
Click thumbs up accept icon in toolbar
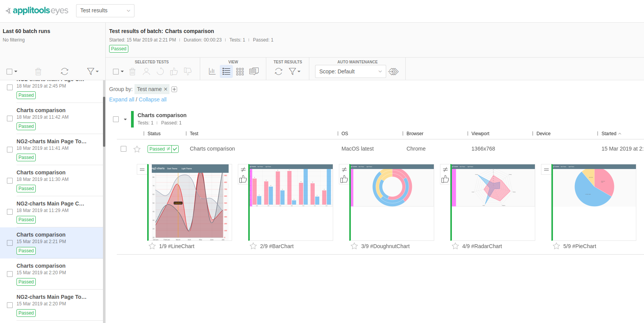(x=174, y=71)
